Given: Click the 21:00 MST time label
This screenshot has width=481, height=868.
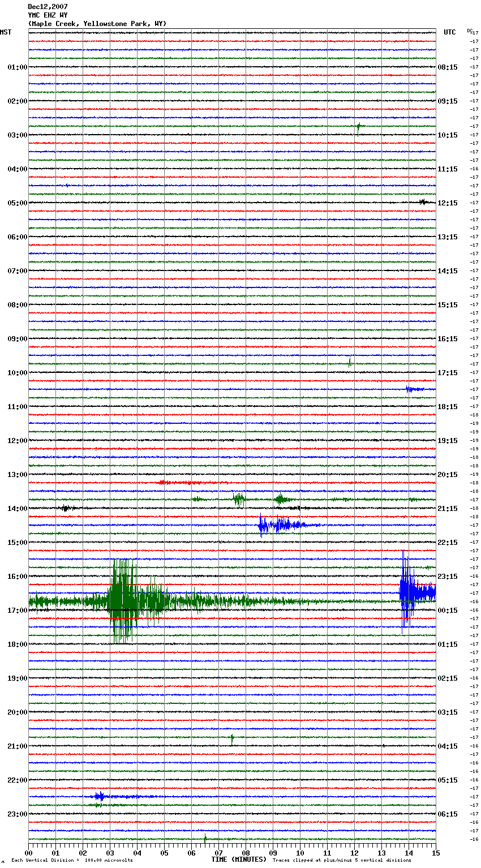Looking at the screenshot, I should point(18,746).
